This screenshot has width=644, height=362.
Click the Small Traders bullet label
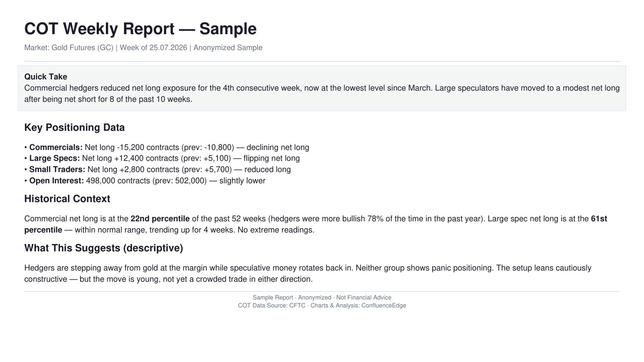(x=57, y=169)
